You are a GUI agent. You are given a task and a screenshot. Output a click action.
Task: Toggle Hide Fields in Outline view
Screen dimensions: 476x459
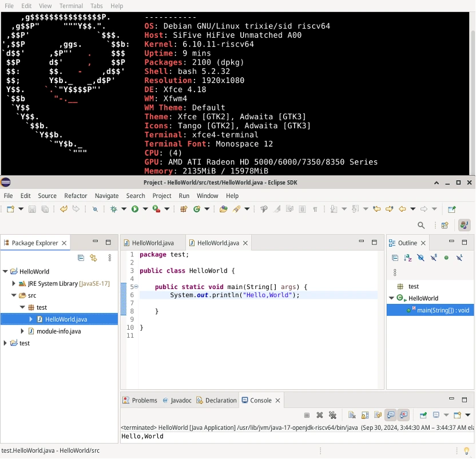pyautogui.click(x=421, y=258)
